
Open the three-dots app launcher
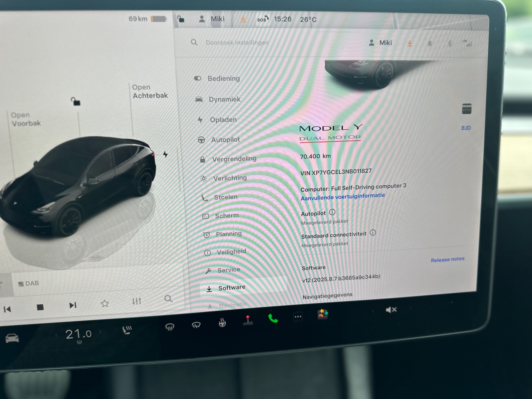coord(298,317)
